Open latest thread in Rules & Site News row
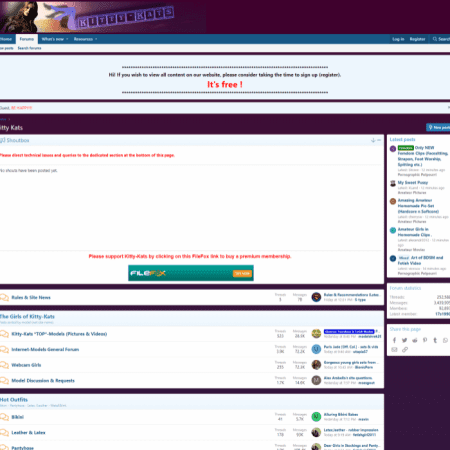This screenshot has height=450, width=450. tap(351, 295)
